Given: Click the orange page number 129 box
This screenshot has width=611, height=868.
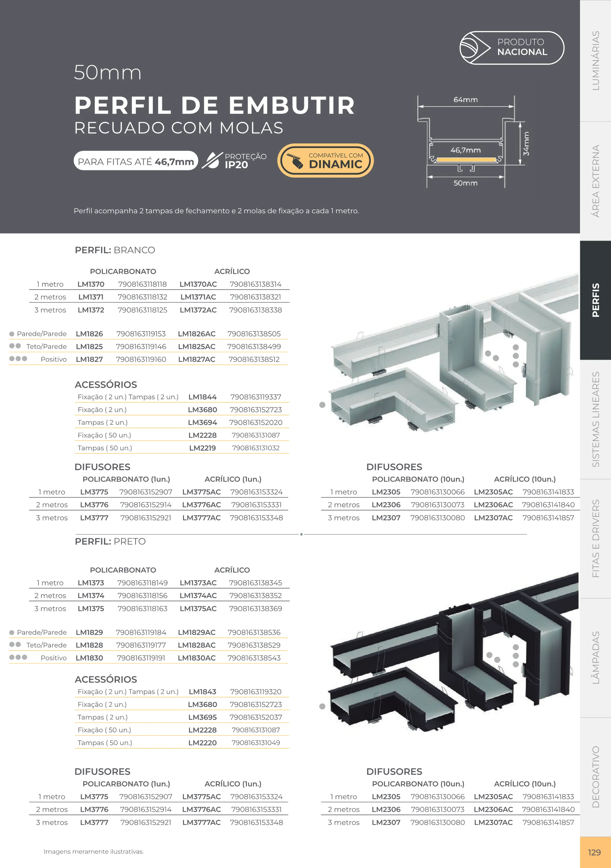Looking at the screenshot, I should click(595, 852).
